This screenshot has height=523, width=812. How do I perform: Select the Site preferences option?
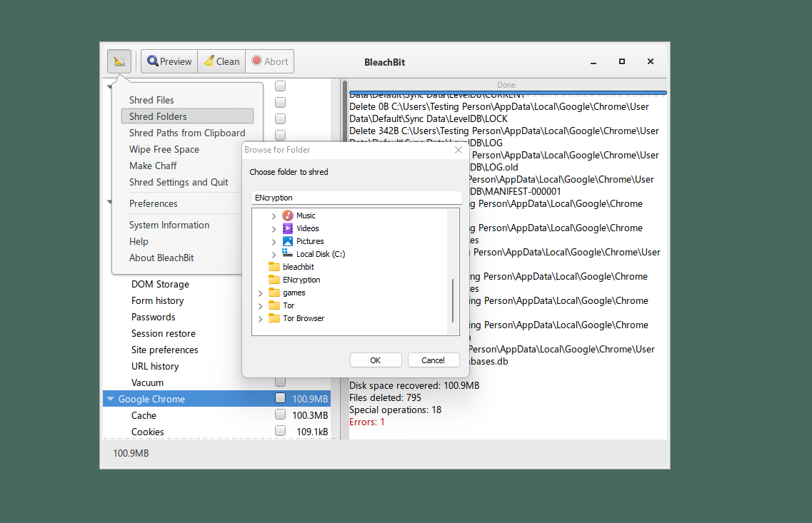[x=165, y=350]
